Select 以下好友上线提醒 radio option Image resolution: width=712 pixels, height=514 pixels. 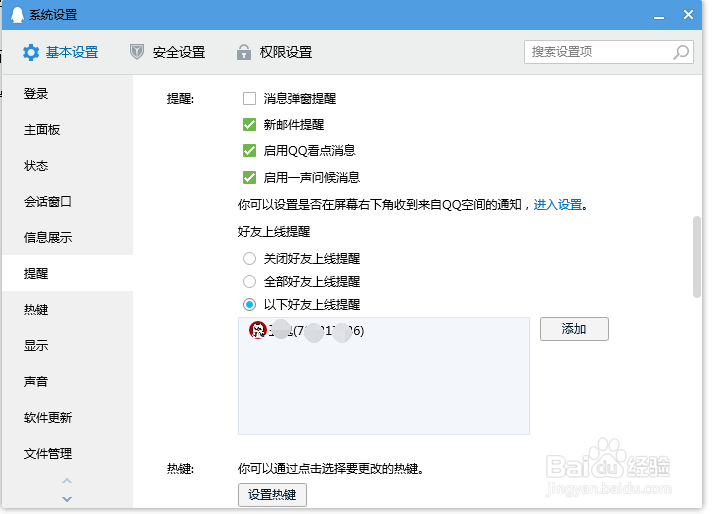249,304
